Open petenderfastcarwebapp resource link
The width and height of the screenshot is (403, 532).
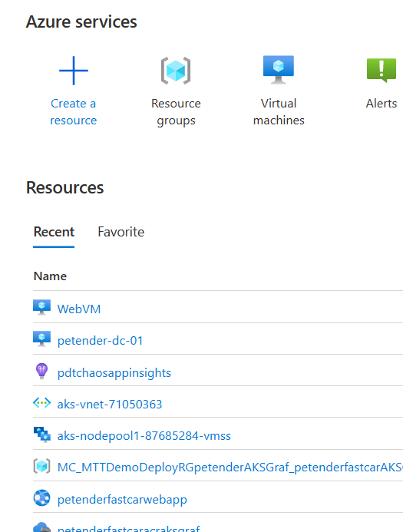122,500
